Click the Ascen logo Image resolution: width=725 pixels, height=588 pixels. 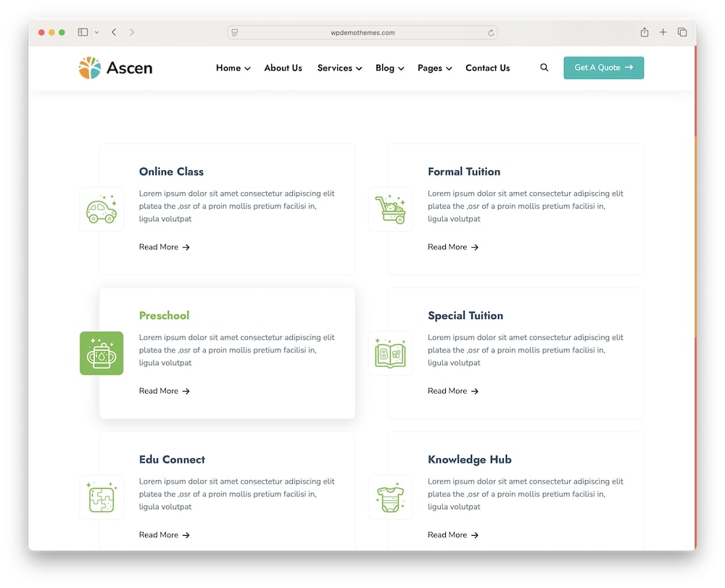(x=115, y=68)
